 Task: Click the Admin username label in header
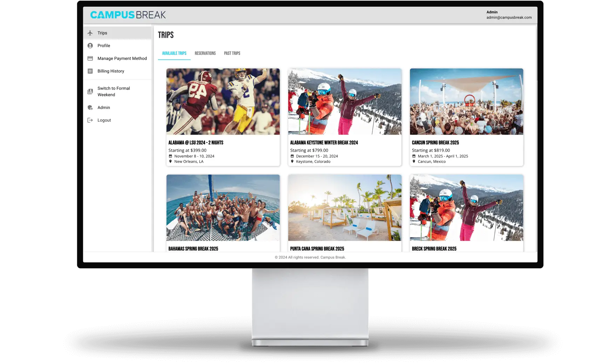(x=492, y=12)
